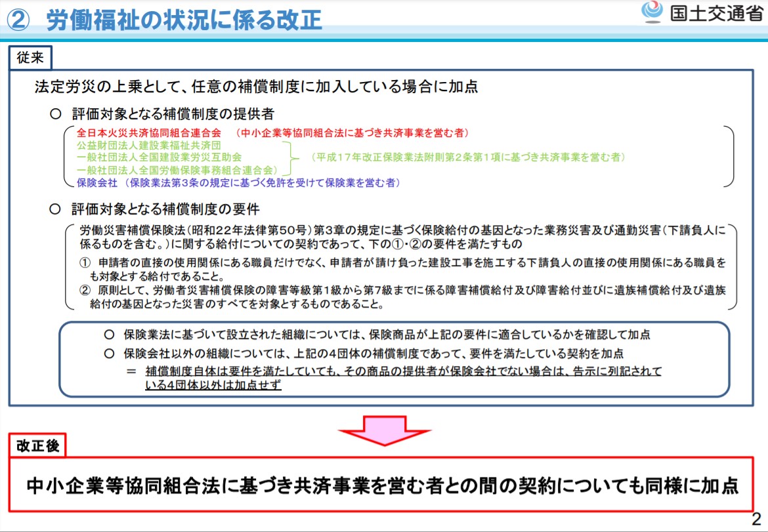This screenshot has width=768, height=532.
Task: Click red text 全日本火災共済協同組合連合会
Action: pos(149,133)
